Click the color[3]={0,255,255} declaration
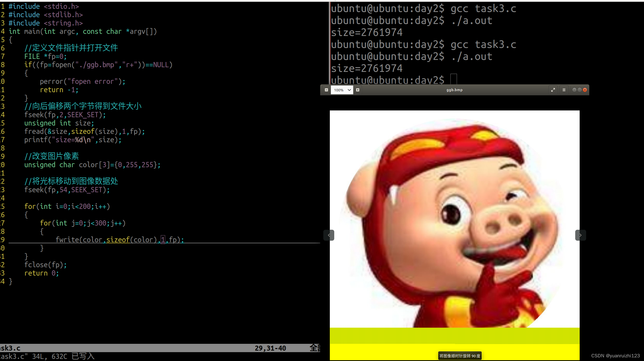 92,165
